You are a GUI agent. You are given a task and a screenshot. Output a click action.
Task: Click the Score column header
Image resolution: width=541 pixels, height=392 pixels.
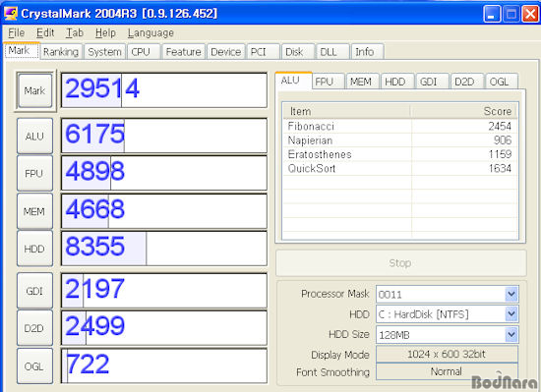(463, 111)
